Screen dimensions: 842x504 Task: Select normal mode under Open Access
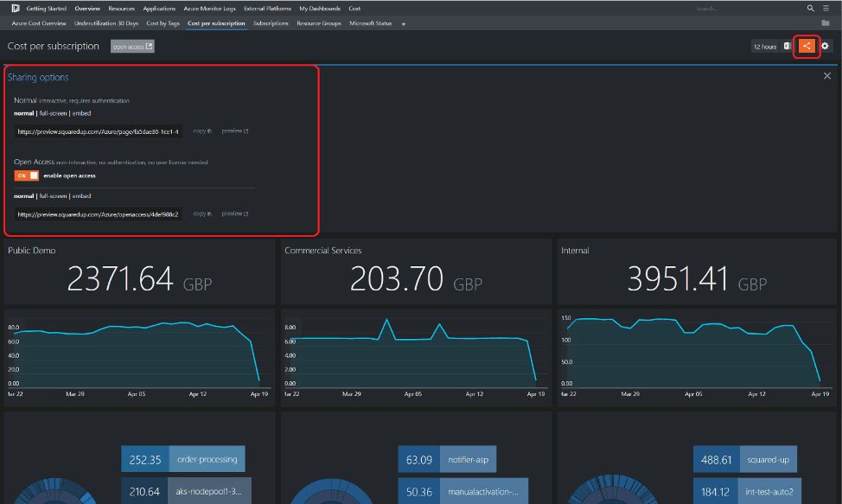(23, 196)
